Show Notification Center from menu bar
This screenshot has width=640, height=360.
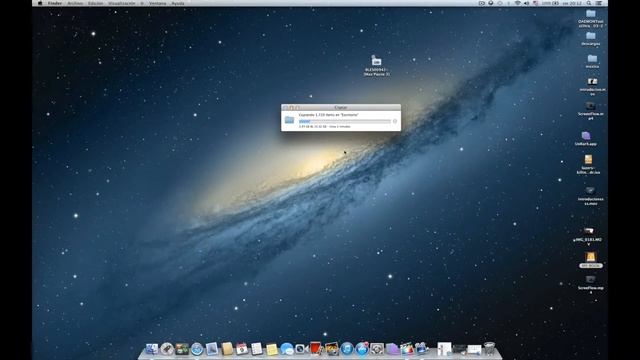(x=599, y=3)
